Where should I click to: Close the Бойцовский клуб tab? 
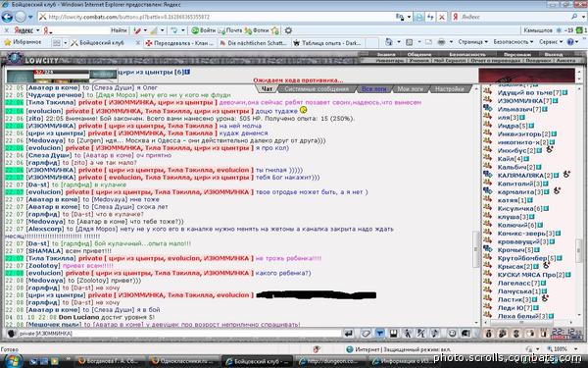coord(137,43)
